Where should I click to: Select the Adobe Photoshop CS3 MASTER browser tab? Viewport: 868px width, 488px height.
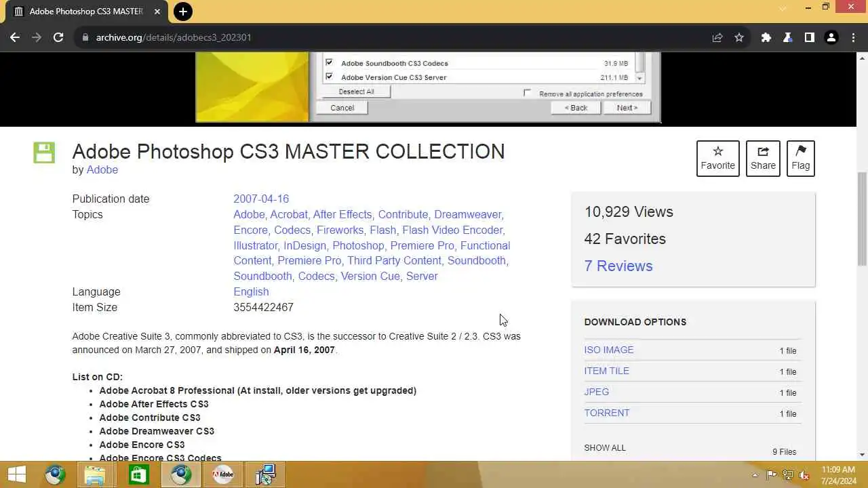tap(86, 12)
